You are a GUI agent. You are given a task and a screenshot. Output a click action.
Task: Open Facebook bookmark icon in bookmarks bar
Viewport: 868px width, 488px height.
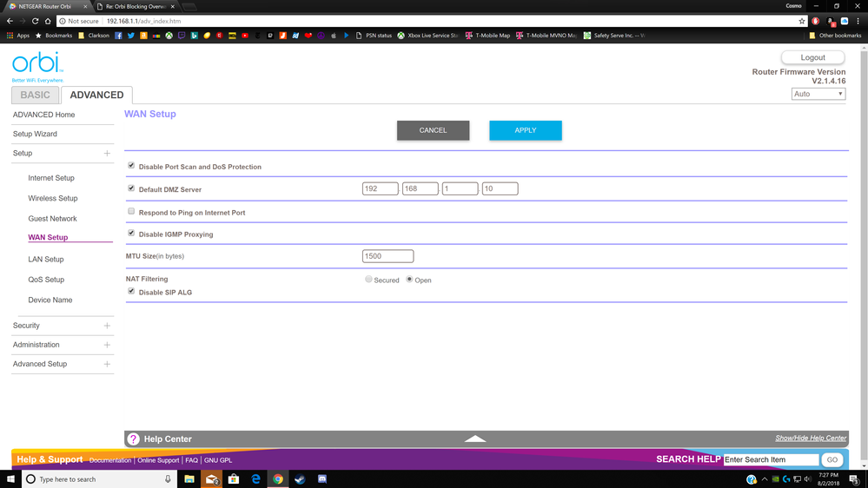[x=118, y=36]
